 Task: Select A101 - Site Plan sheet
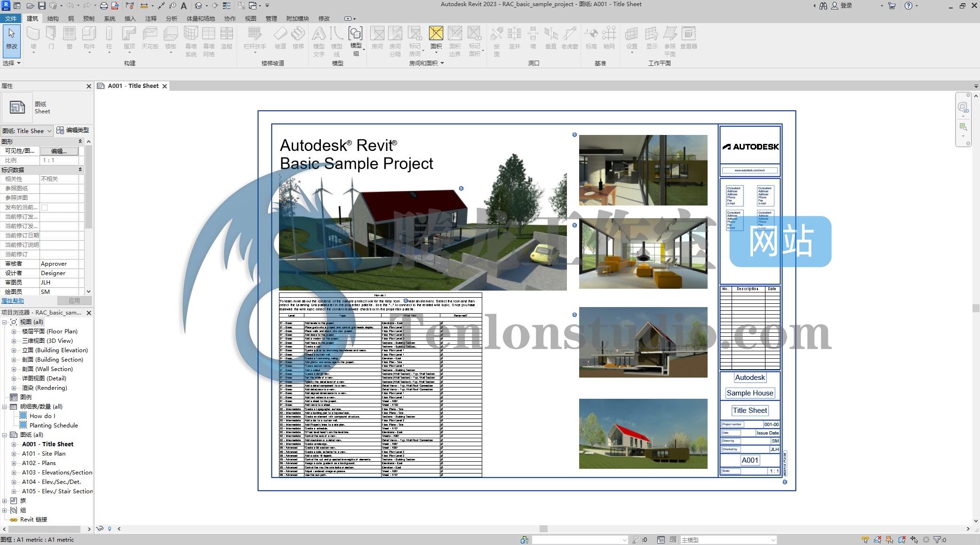pos(44,454)
